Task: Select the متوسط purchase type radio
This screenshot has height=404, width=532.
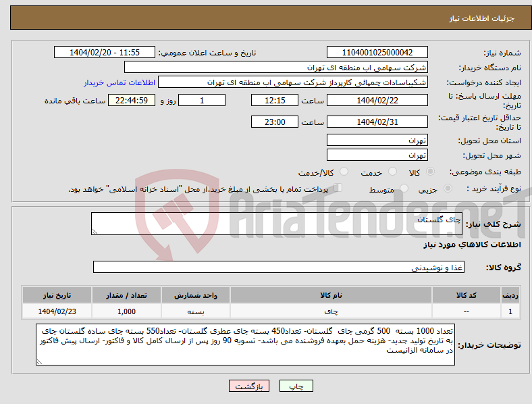Action: click(x=404, y=188)
